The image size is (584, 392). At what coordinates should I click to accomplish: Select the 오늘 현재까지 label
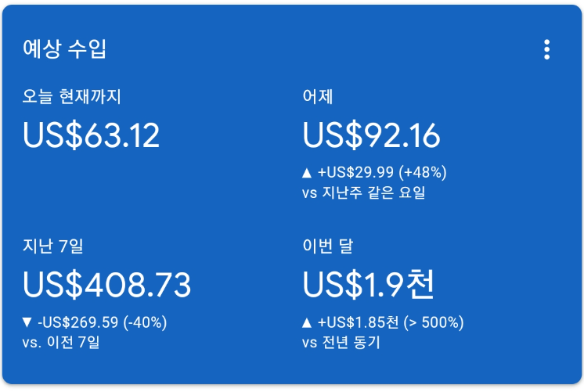71,97
